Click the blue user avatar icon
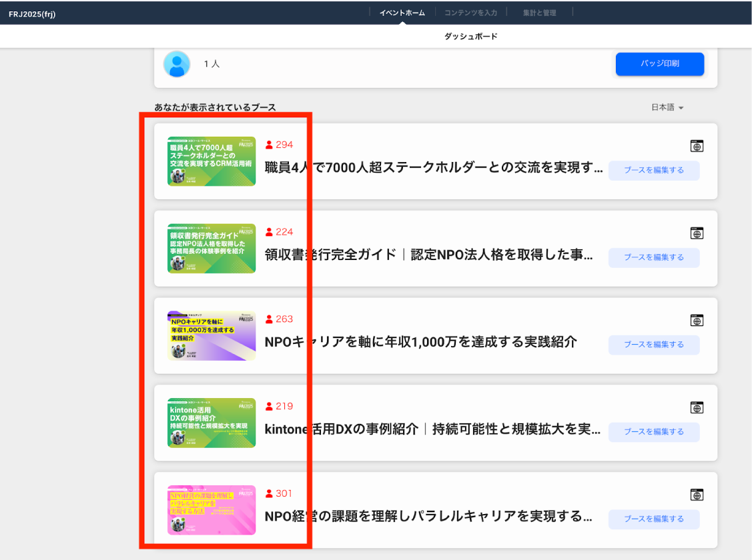The image size is (752, 560). pyautogui.click(x=177, y=64)
